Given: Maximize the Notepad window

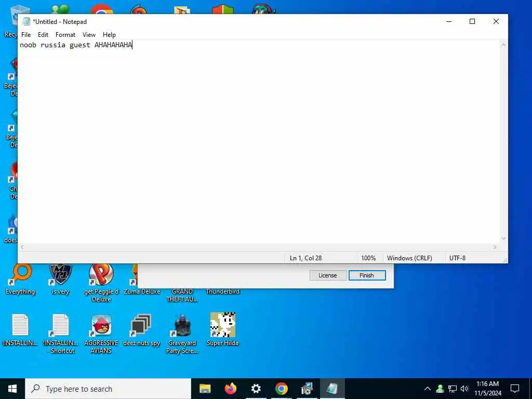Looking at the screenshot, I should click(x=472, y=21).
